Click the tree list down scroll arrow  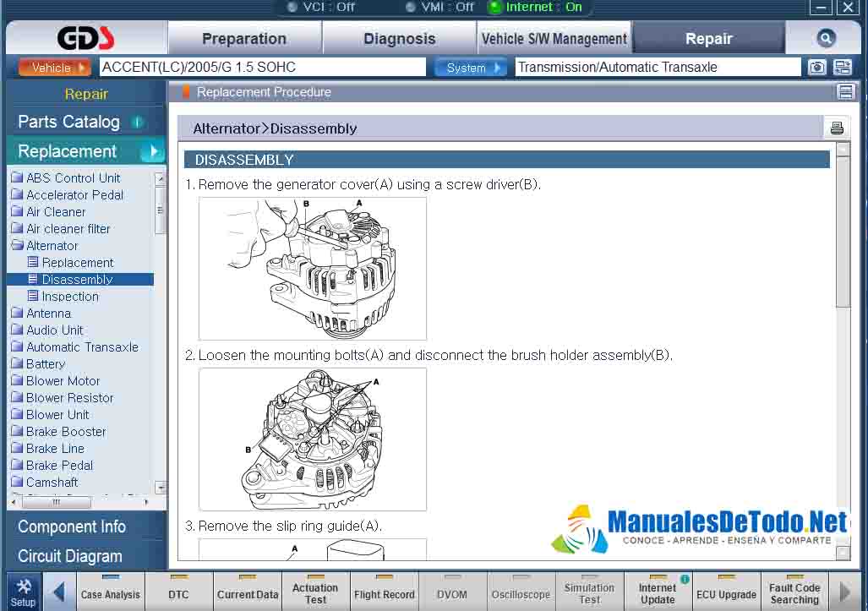pos(161,488)
